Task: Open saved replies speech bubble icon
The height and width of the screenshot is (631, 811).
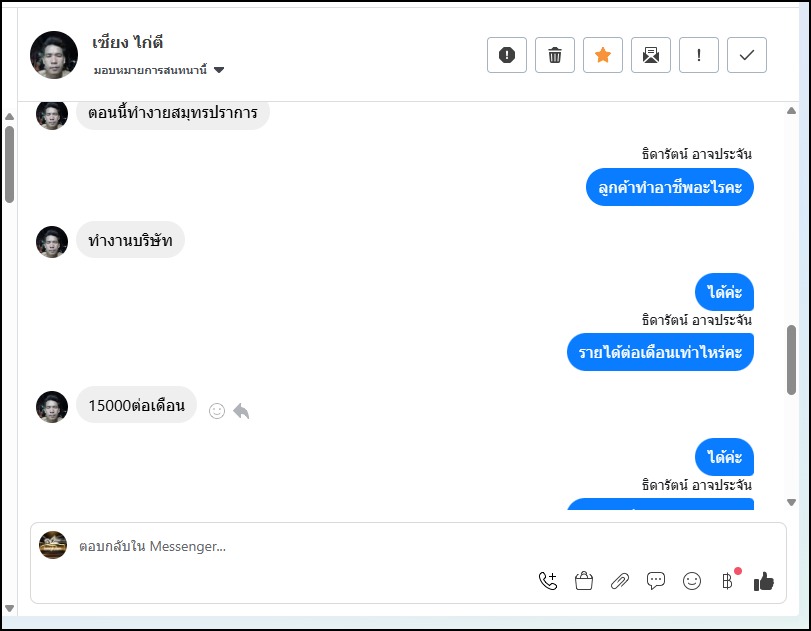Action: pos(656,580)
